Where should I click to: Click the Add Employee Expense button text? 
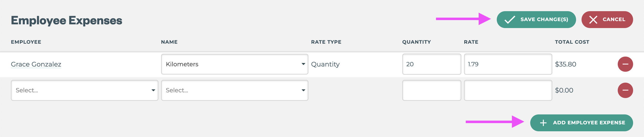(x=589, y=123)
